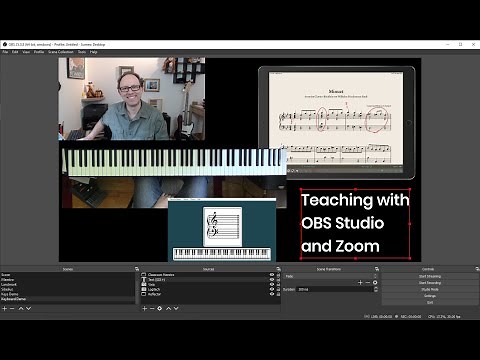Click the CPU usage readout in the status bar

pyautogui.click(x=444, y=316)
